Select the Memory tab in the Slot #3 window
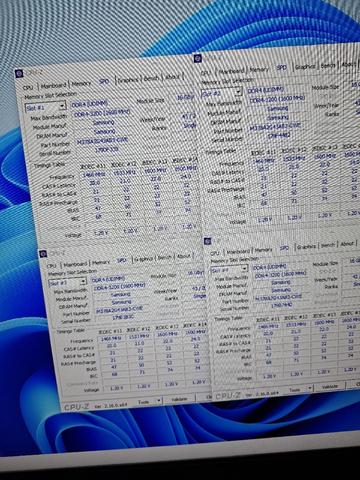The image size is (360, 480). [x=101, y=262]
